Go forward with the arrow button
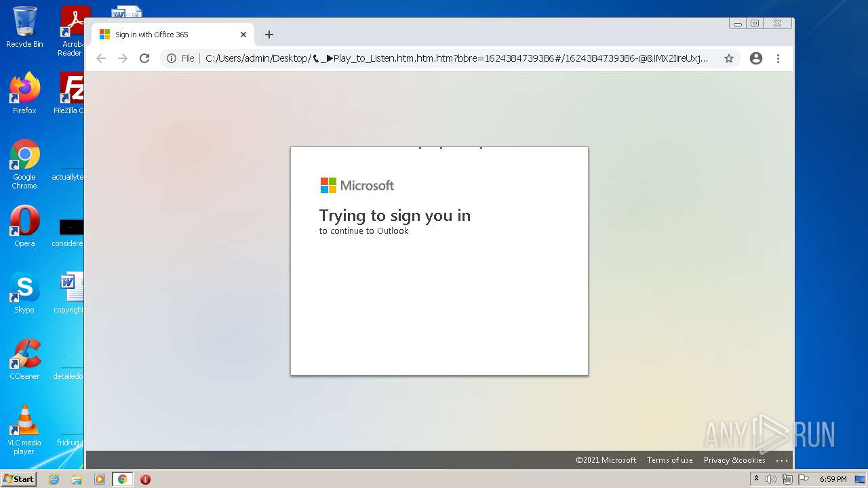Screen dimensions: 868x488 [x=123, y=58]
